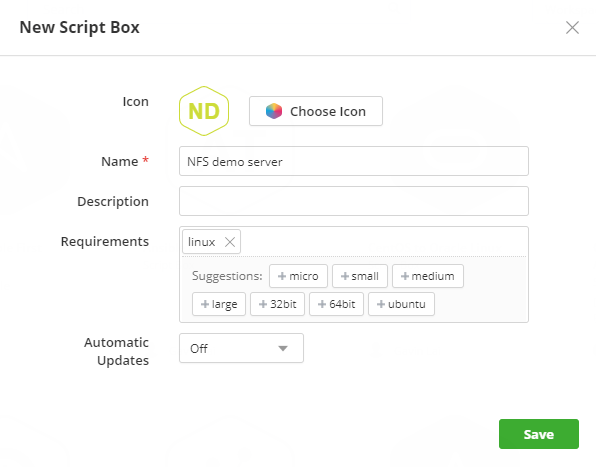The image size is (596, 467).
Task: Add the large suggestion tag
Action: (x=219, y=304)
